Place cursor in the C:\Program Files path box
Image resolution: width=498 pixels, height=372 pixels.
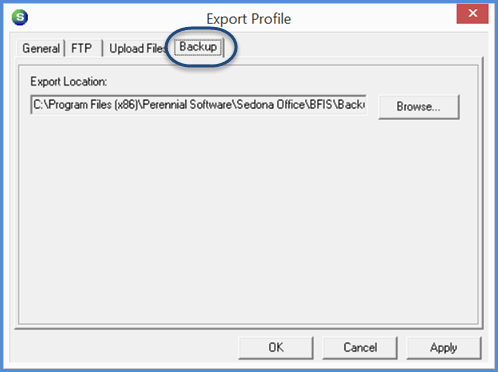coord(199,105)
